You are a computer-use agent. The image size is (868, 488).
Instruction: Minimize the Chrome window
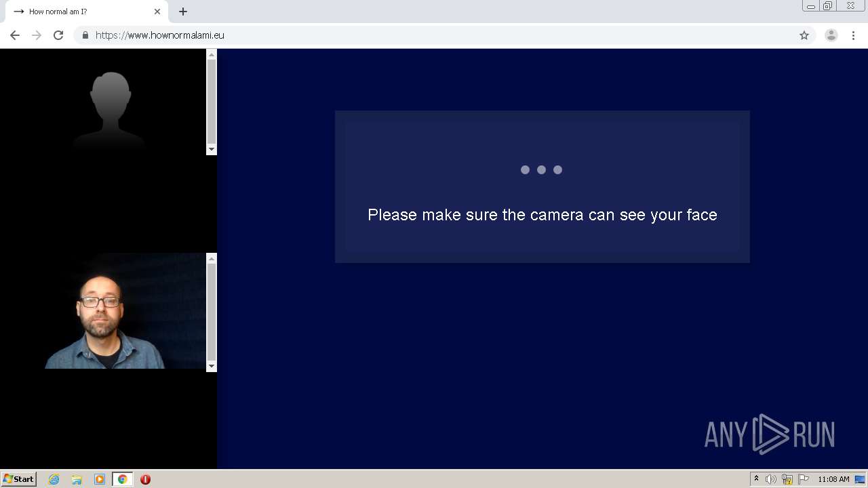[811, 5]
